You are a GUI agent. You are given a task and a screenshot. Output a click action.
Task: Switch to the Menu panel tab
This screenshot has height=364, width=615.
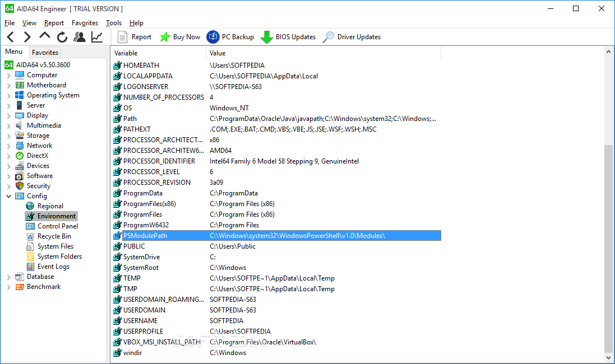[13, 52]
